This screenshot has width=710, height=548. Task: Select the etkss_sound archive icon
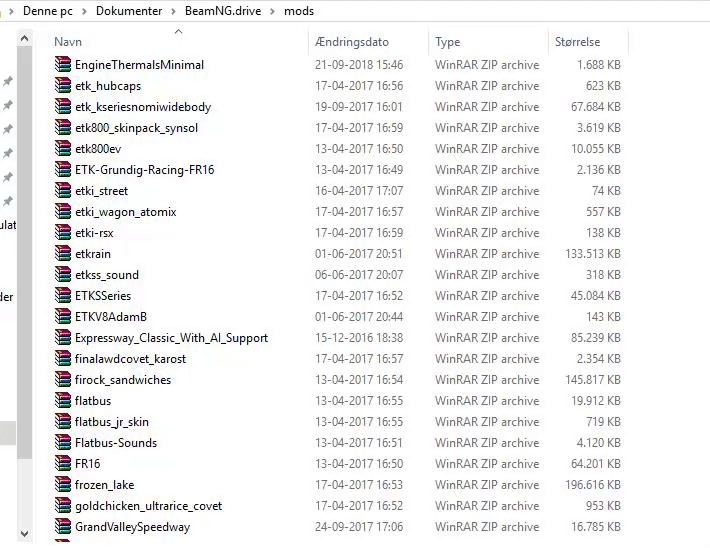pos(63,274)
